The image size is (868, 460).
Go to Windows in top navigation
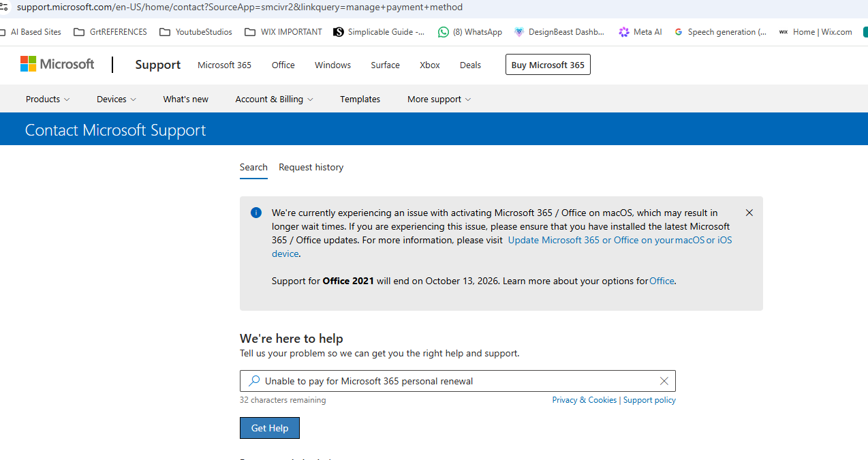(x=332, y=65)
